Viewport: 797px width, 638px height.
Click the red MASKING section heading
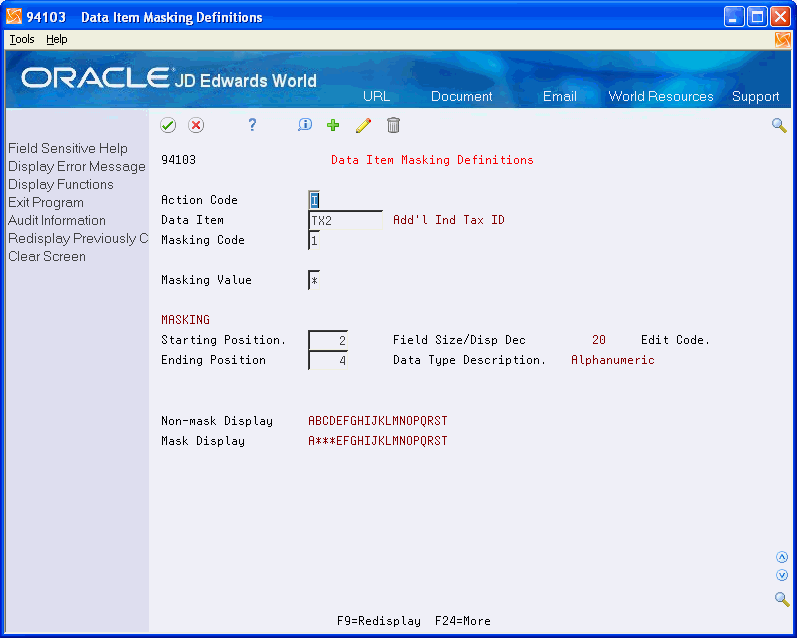pyautogui.click(x=186, y=320)
